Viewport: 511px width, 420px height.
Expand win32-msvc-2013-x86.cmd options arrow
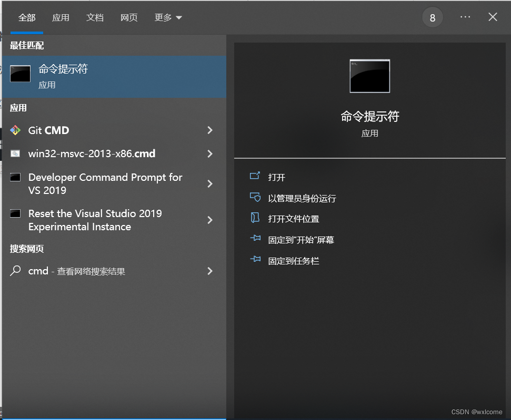pyautogui.click(x=210, y=153)
